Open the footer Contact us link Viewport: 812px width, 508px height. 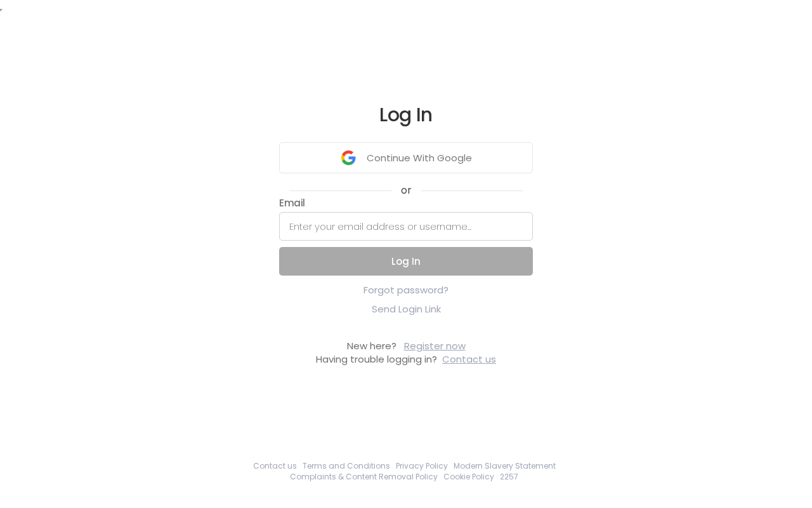[x=275, y=466]
